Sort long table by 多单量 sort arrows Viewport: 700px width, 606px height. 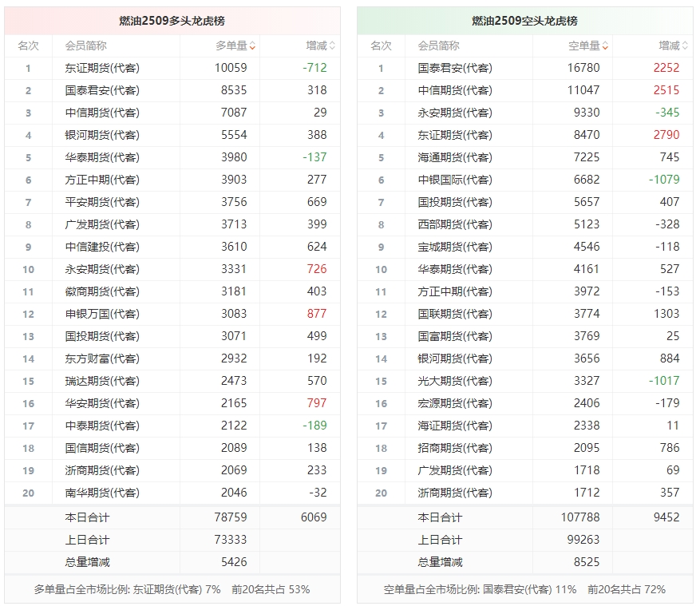253,46
